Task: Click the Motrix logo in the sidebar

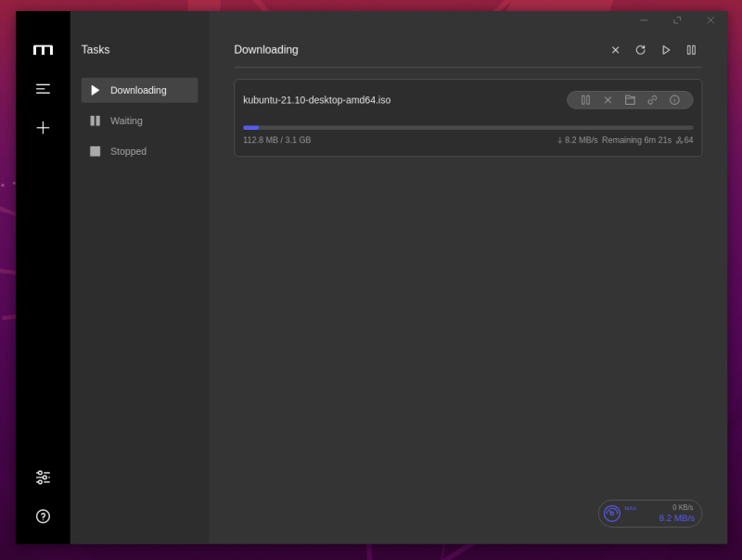Action: [43, 50]
